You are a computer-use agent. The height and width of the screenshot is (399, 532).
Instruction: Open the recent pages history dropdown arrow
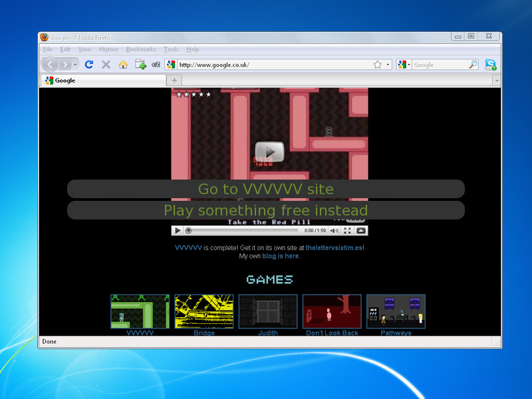pos(75,64)
